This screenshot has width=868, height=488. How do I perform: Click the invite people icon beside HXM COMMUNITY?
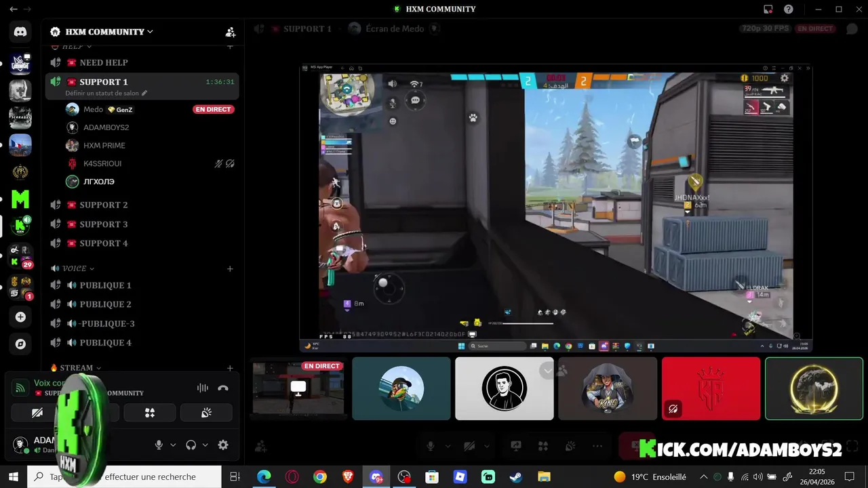coord(231,32)
